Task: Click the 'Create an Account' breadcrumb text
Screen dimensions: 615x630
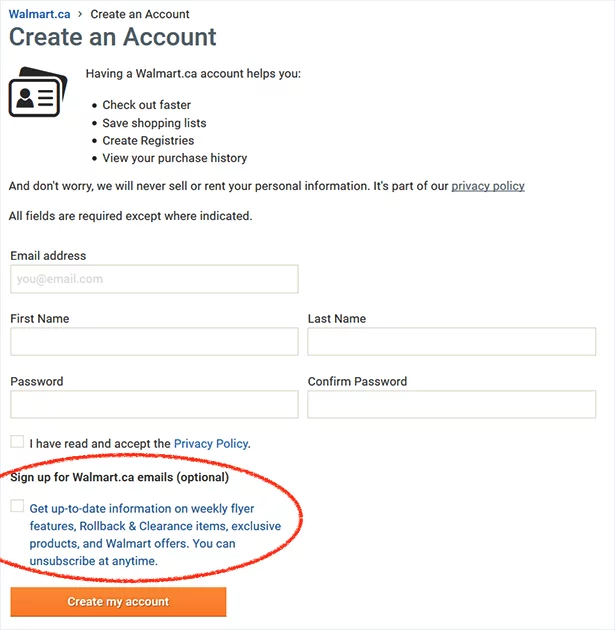Action: [x=139, y=15]
